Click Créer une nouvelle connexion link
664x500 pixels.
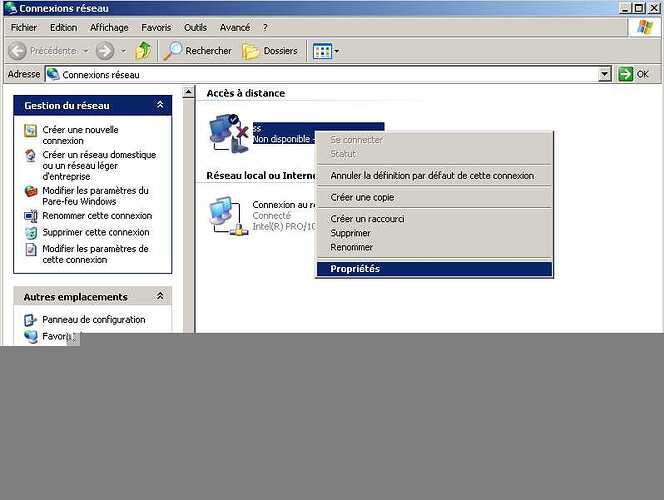coord(80,135)
